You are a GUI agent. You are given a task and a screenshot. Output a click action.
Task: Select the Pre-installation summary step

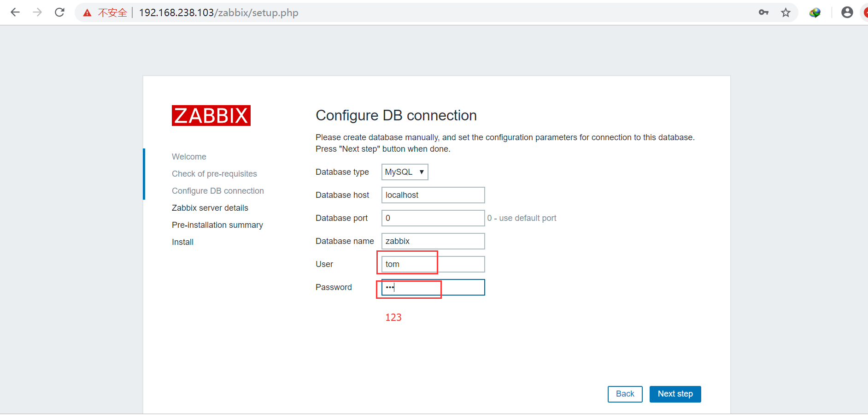[x=217, y=225]
